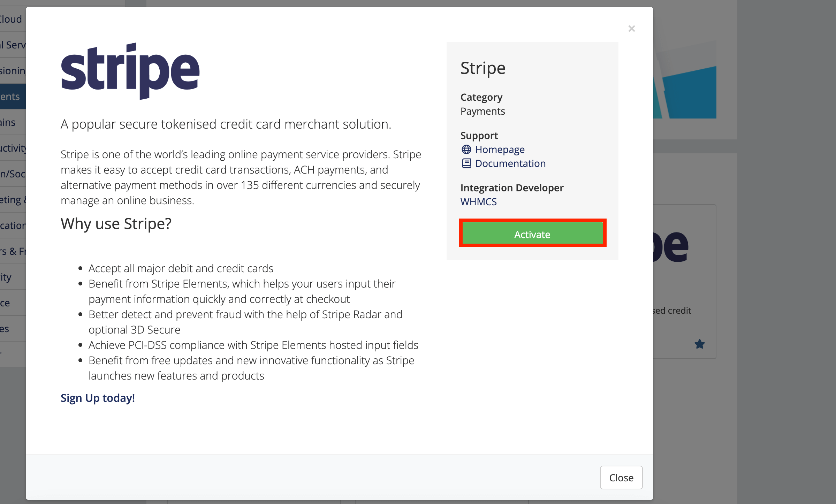Image resolution: width=836 pixels, height=504 pixels.
Task: Click the 'Stripe' title in the side panel
Action: (x=483, y=68)
